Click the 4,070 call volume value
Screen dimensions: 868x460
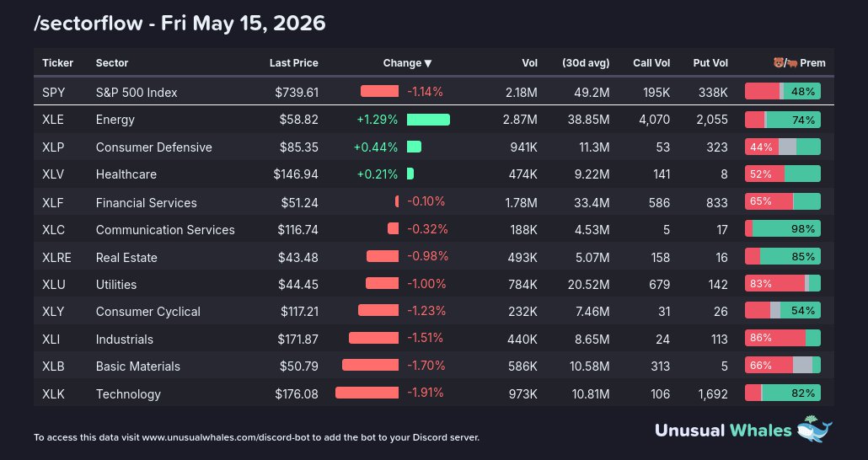point(654,120)
